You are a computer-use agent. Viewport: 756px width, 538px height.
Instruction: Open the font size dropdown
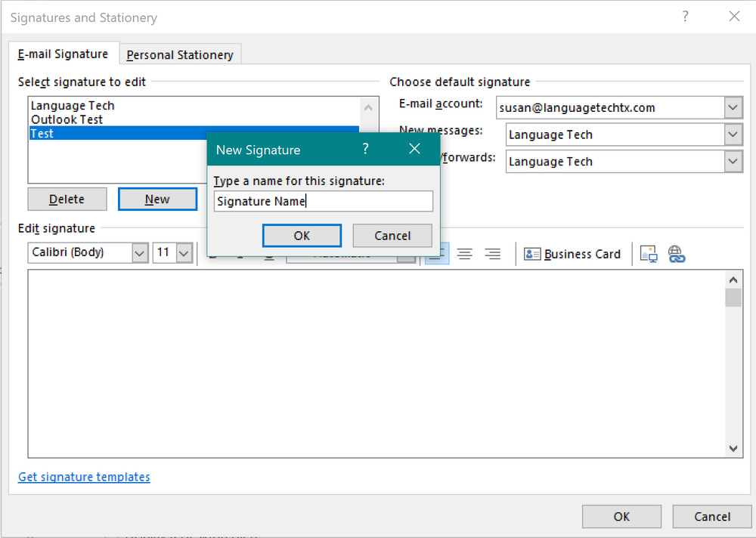click(x=184, y=252)
